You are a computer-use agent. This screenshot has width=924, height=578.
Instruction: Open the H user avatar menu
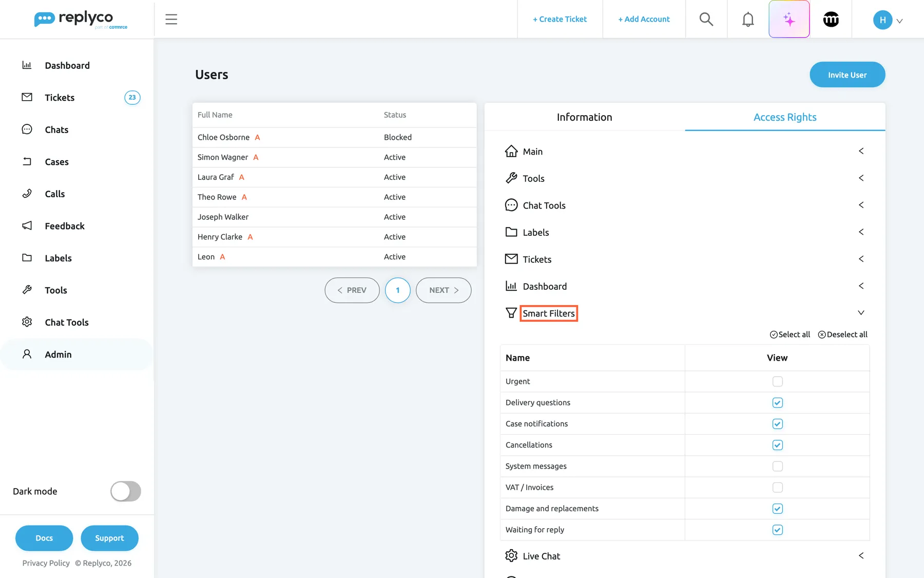point(888,20)
